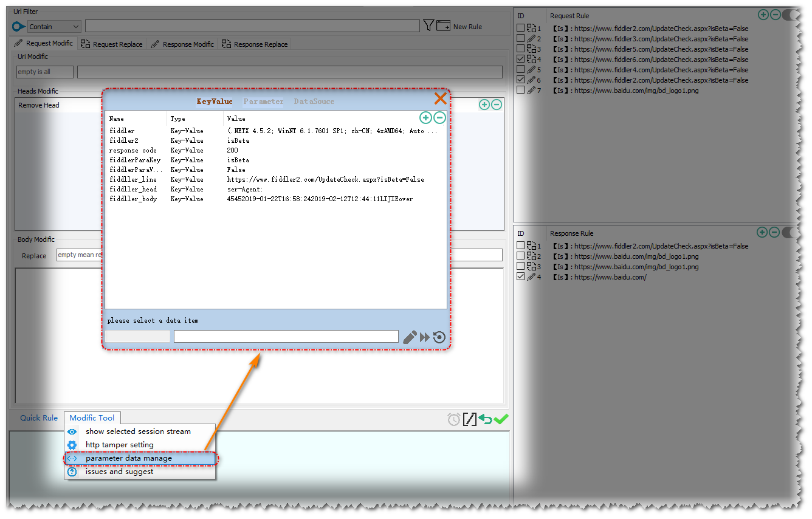Click the green undo arrow icon
Image resolution: width=812 pixels, height=519 pixels.
[485, 419]
